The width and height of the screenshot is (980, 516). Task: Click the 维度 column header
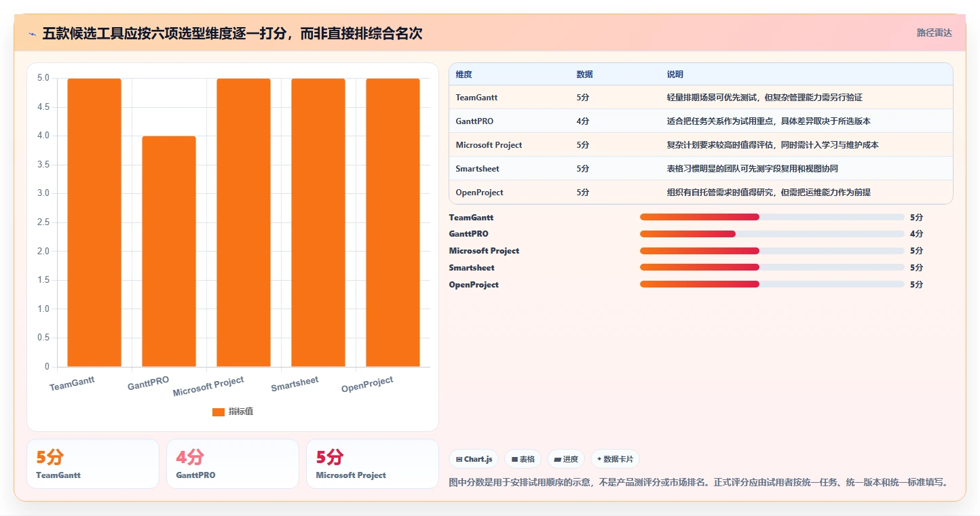(x=464, y=74)
